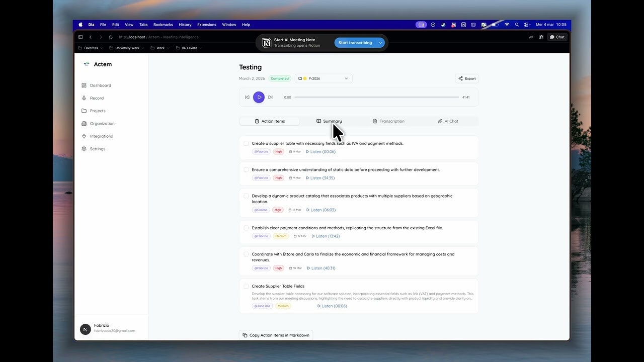Check off 'Coordinate with Ettore and Carlo' item
644x362 pixels.
[x=246, y=254]
